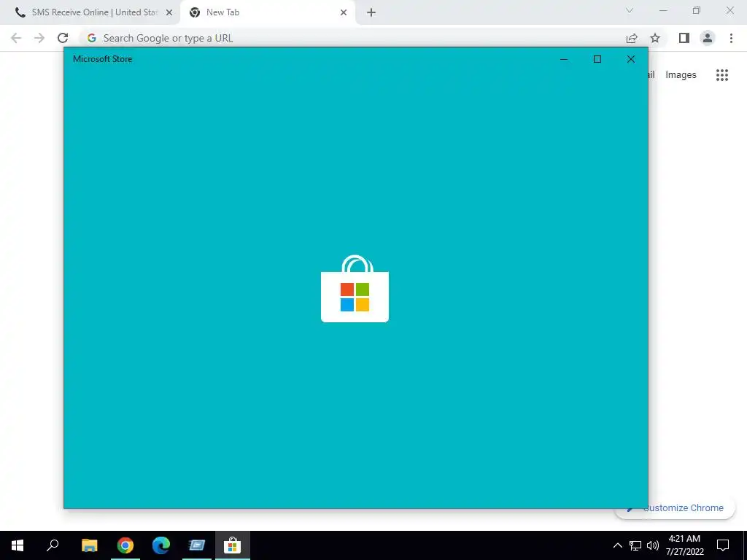The image size is (747, 560).
Task: Close the Microsoft Store window
Action: coord(631,59)
